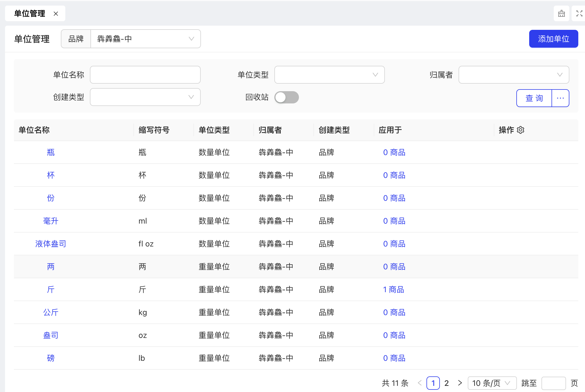Image resolution: width=585 pixels, height=392 pixels.
Task: Open the 瓶 unit link
Action: [x=51, y=152]
